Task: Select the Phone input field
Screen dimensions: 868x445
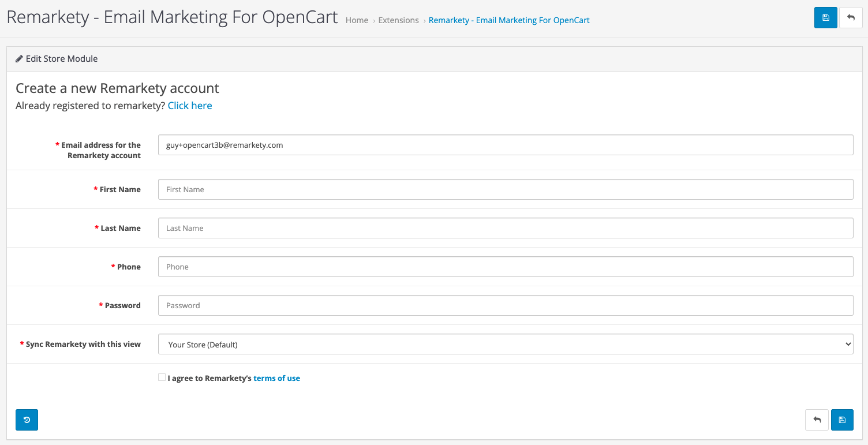Action: [x=506, y=267]
